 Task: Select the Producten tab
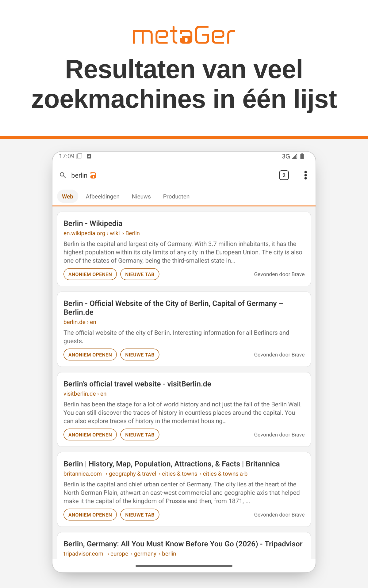176,197
